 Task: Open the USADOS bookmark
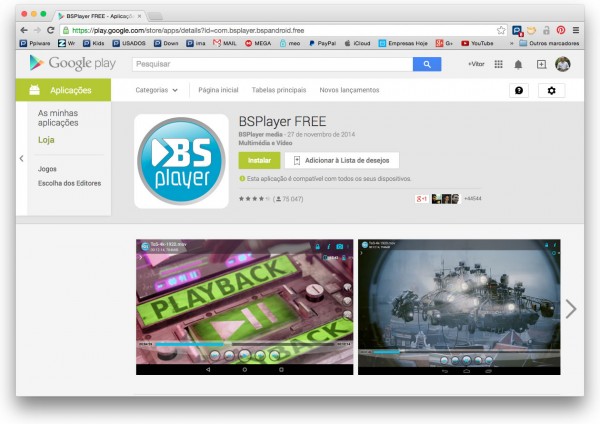point(129,43)
